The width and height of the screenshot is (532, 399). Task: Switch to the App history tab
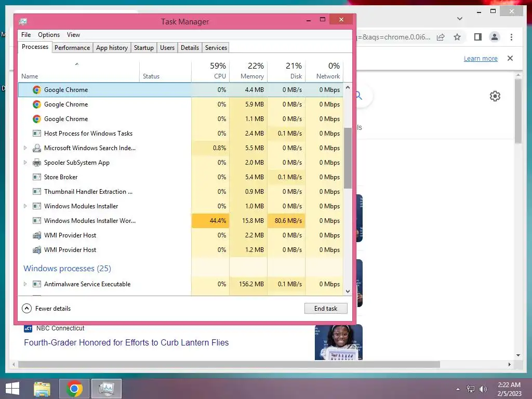(x=112, y=47)
